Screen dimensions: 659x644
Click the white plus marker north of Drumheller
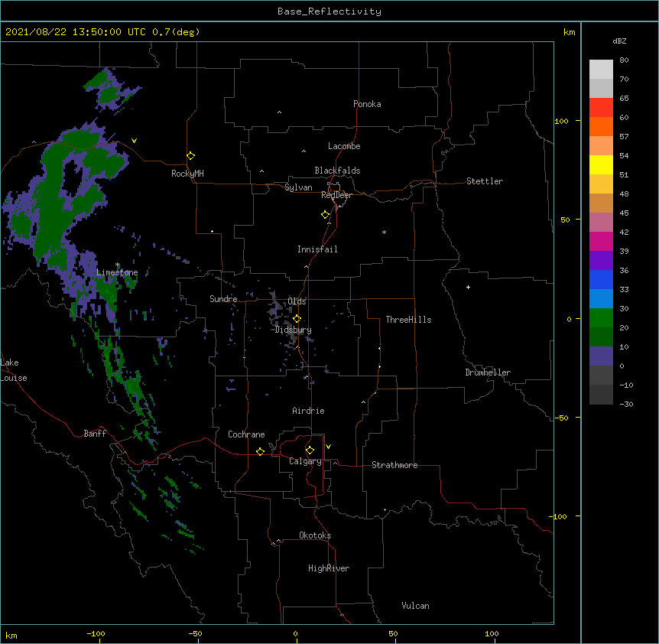[x=468, y=287]
